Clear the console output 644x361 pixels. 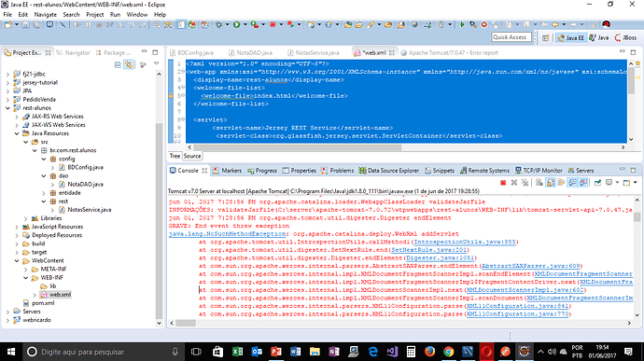click(x=539, y=182)
